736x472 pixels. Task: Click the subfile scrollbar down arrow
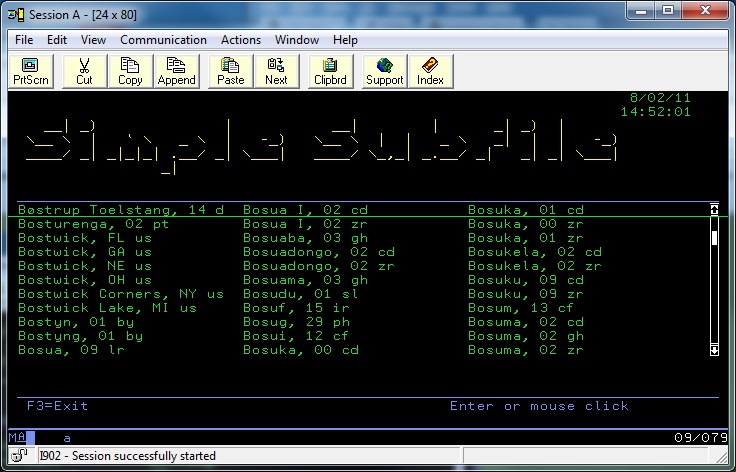point(714,350)
